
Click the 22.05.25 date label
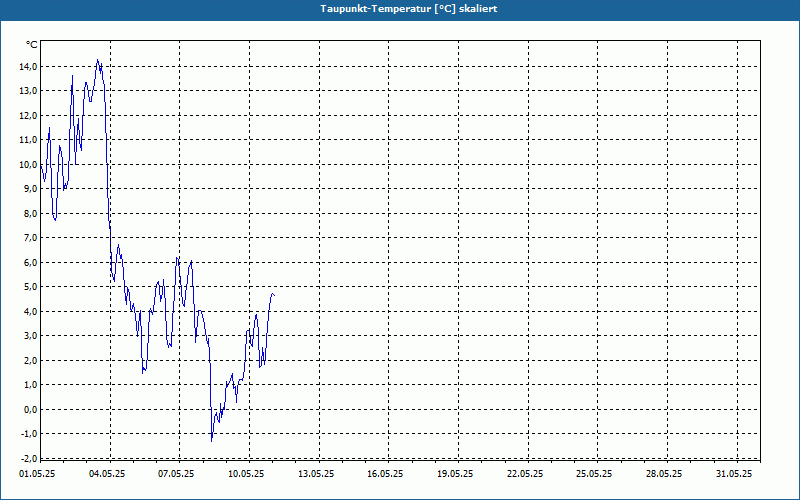[x=525, y=474]
